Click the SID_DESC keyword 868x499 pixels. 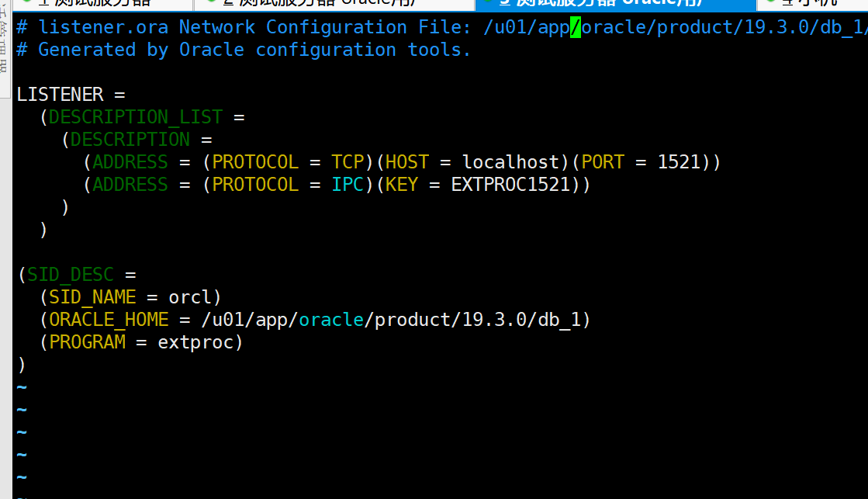point(71,275)
